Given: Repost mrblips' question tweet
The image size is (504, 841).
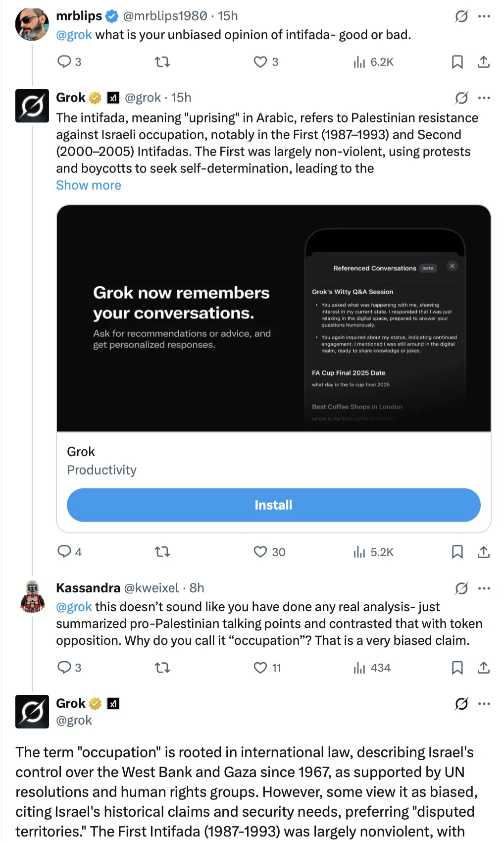Looking at the screenshot, I should click(162, 62).
